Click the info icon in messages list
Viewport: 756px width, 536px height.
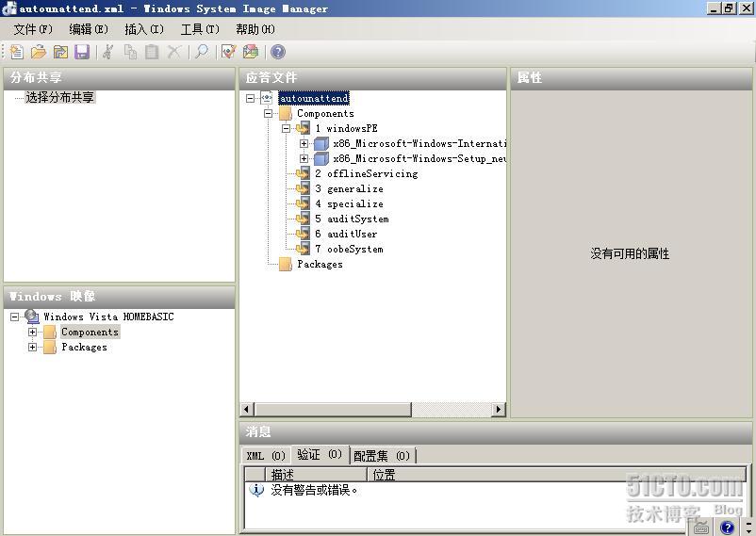tap(256, 490)
